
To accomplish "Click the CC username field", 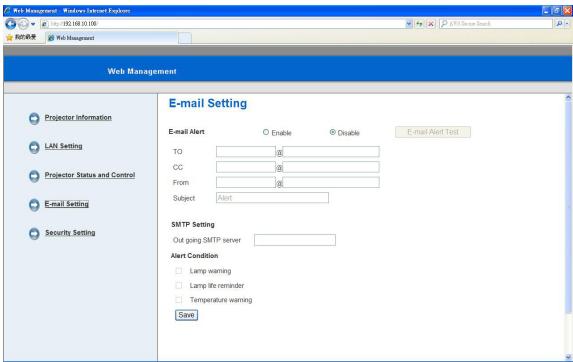I will click(246, 167).
